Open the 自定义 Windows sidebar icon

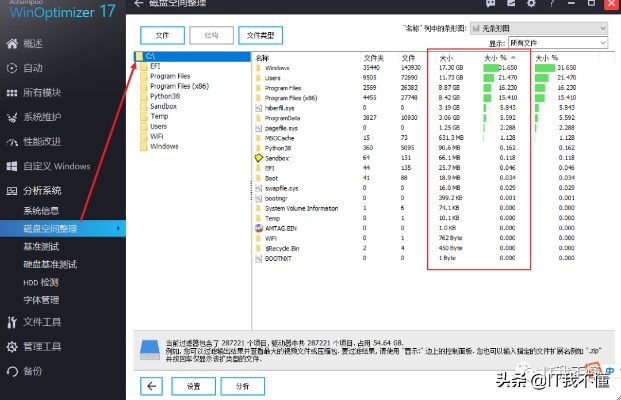click(x=11, y=166)
